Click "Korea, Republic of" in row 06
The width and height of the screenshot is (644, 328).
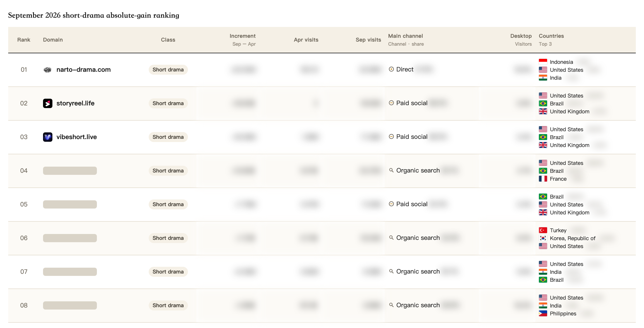coord(573,238)
